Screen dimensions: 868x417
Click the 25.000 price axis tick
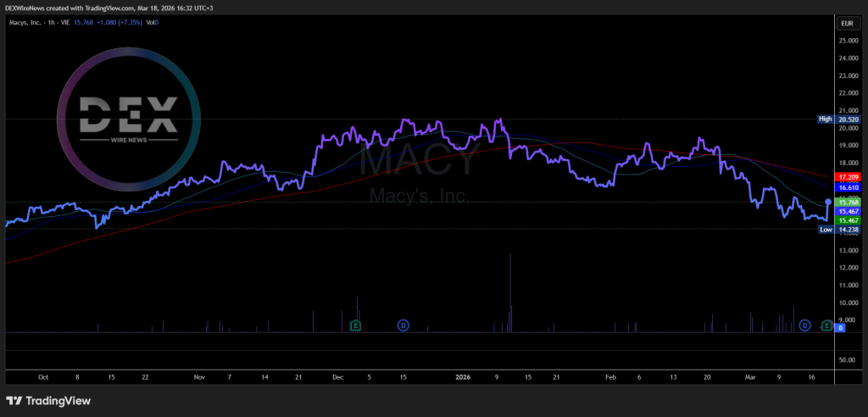tap(848, 41)
